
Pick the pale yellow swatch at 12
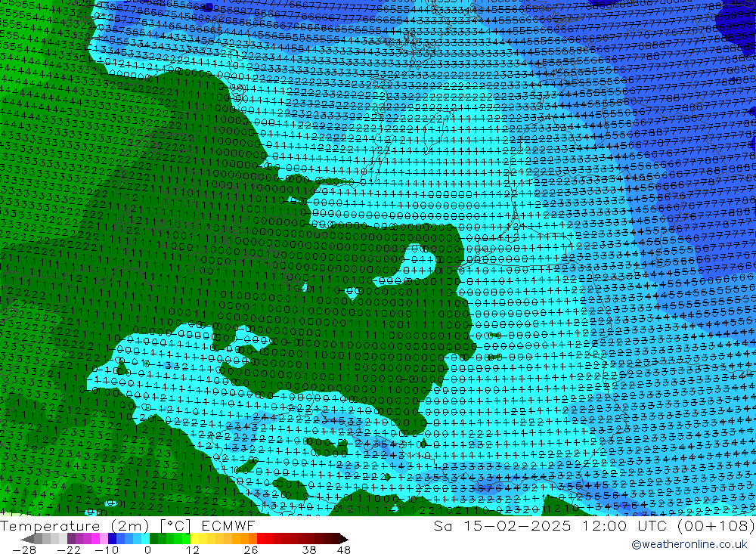pyautogui.click(x=195, y=539)
